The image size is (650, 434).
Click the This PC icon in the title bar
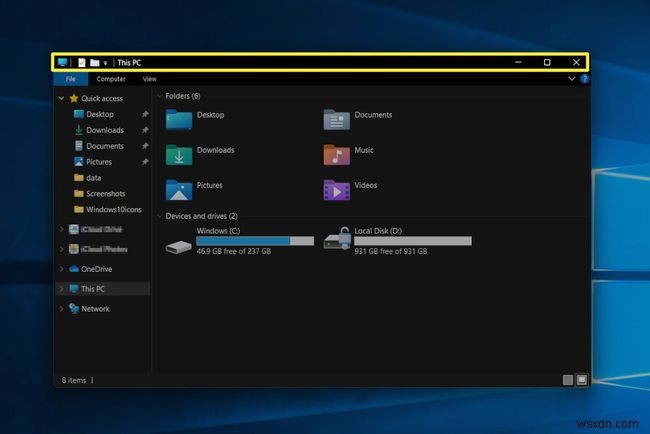[x=62, y=63]
